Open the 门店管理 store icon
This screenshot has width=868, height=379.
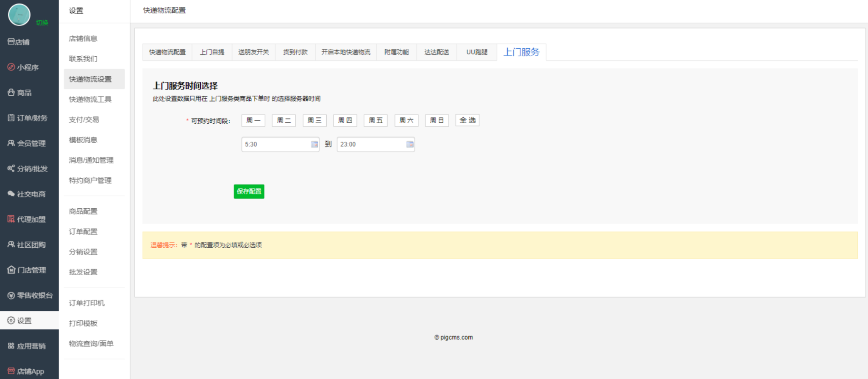11,270
